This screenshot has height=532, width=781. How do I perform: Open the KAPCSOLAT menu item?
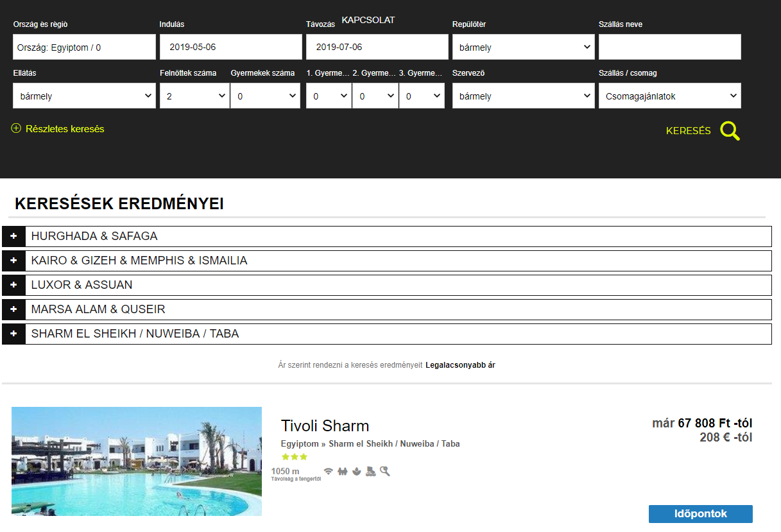368,20
